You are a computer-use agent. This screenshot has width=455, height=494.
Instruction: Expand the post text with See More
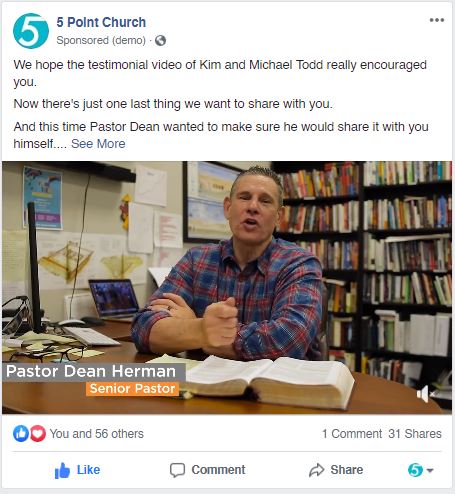tap(98, 144)
